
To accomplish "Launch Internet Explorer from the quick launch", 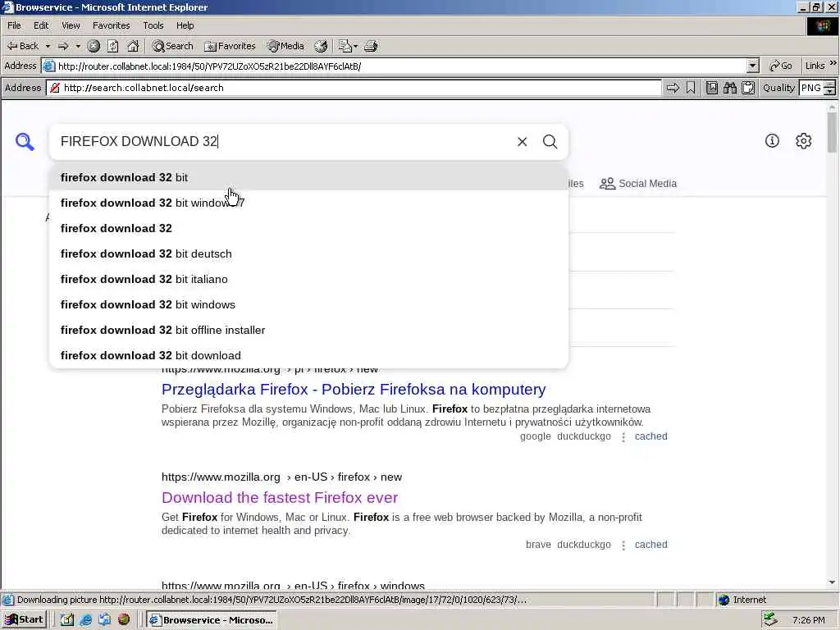I will pyautogui.click(x=85, y=620).
